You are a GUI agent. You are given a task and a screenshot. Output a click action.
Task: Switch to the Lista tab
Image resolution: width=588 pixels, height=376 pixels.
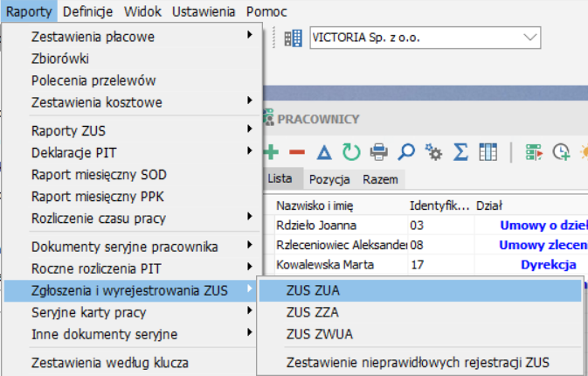click(282, 178)
